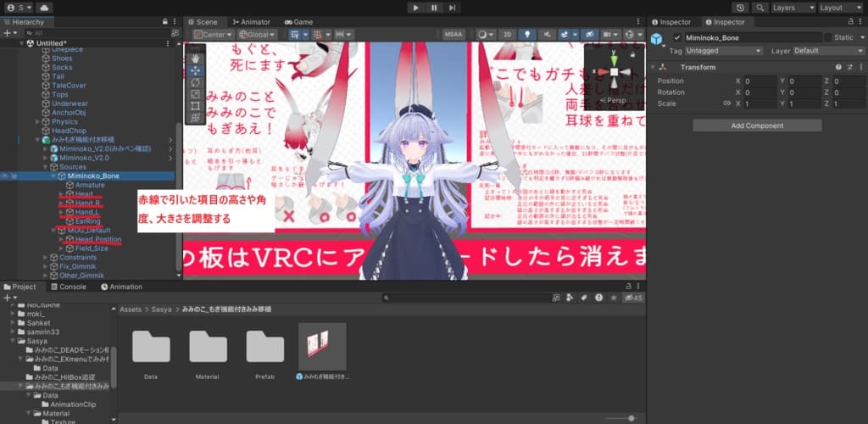Open Global handle rotation dropdown
Screen dimensions: 868x424
point(258,34)
